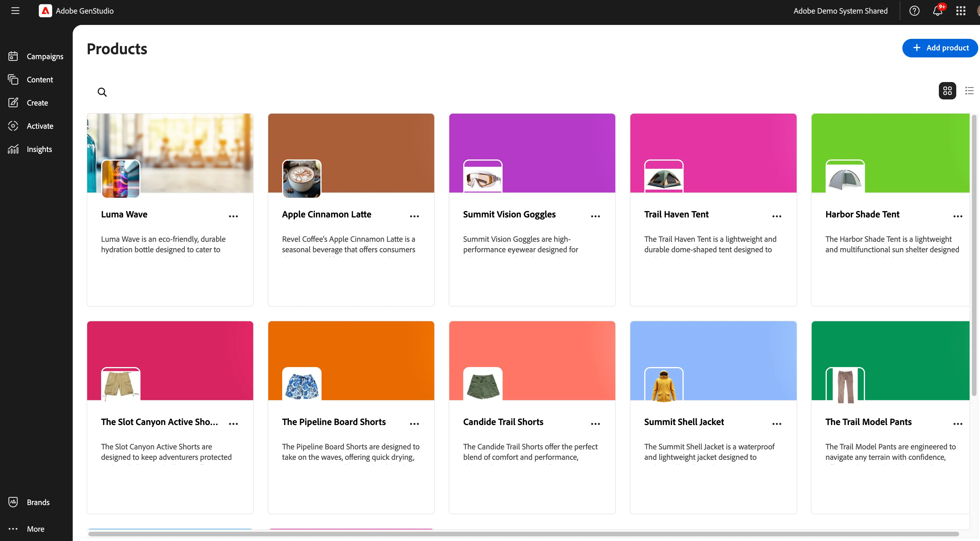Open the hamburger navigation menu
The image size is (980, 541).
(15, 11)
